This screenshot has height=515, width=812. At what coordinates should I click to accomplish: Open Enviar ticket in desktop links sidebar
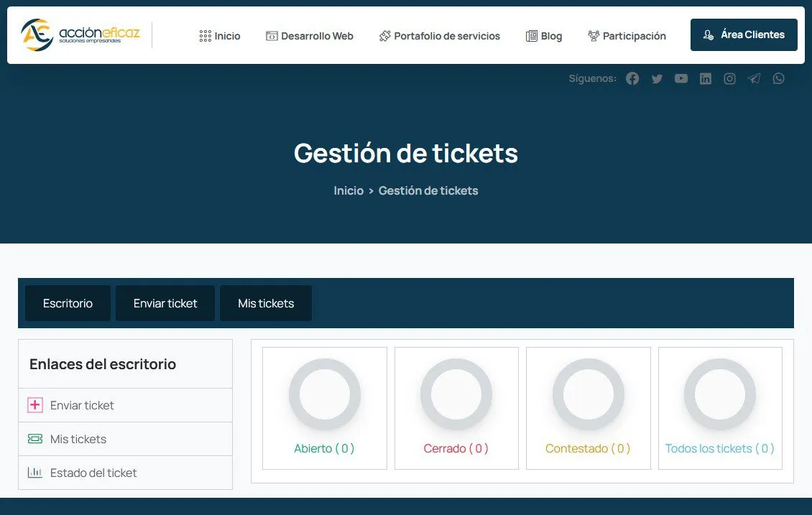125,405
